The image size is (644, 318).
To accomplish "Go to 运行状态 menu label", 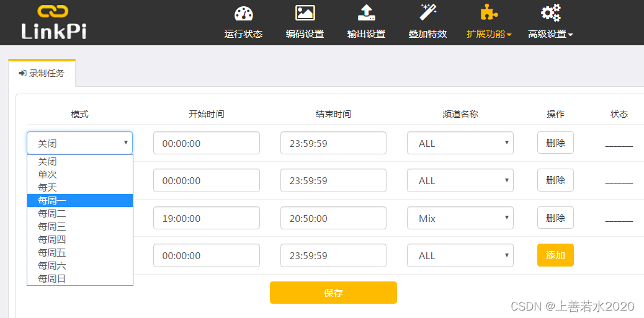I will coord(244,34).
